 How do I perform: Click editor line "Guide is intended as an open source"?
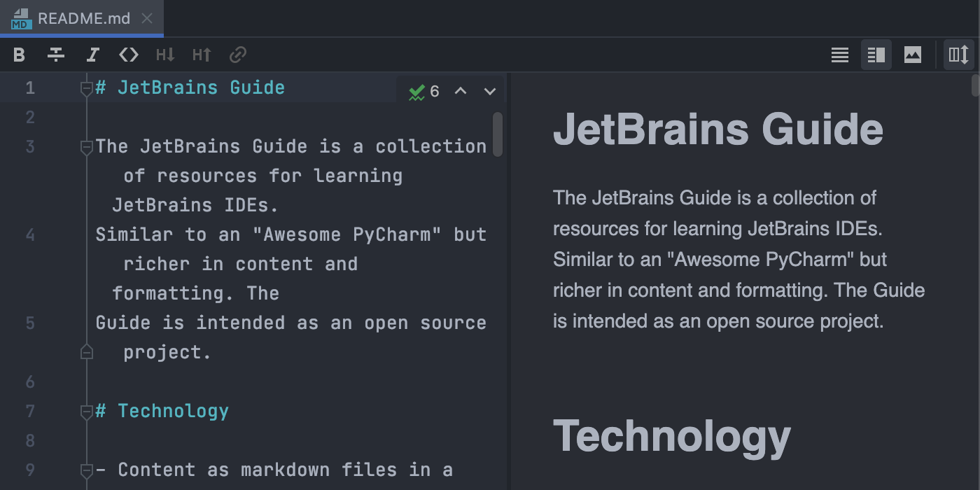coord(291,323)
